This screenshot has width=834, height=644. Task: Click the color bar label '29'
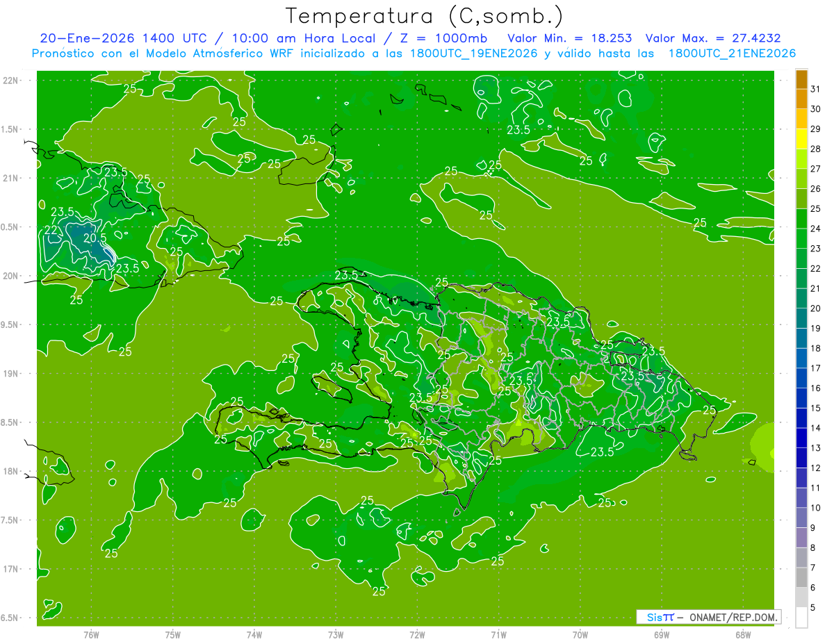816,129
